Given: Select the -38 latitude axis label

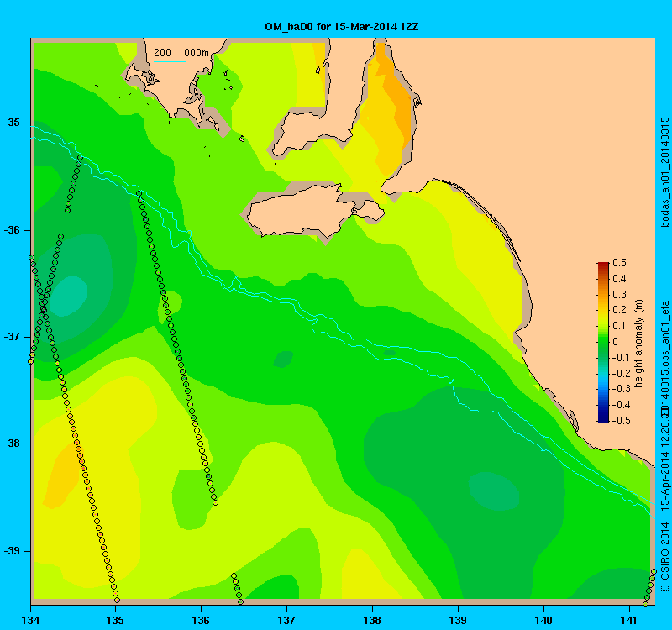Looking at the screenshot, I should click(x=12, y=444).
